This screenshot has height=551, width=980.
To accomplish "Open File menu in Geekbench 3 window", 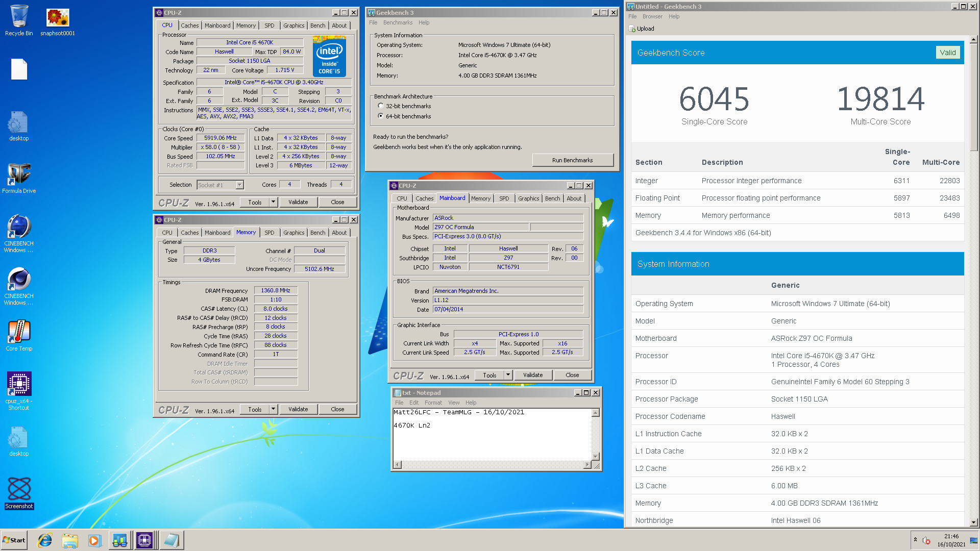I will point(373,22).
